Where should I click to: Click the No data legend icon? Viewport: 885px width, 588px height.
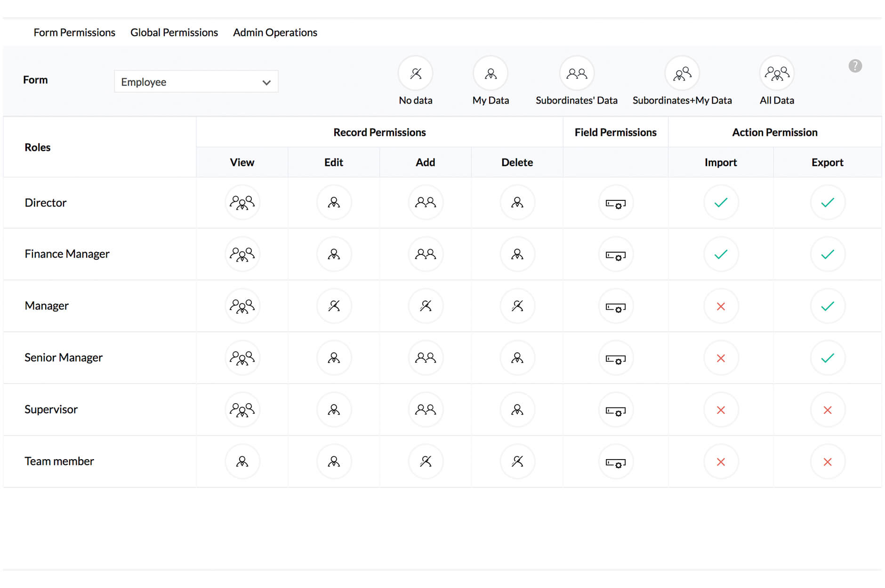click(x=415, y=73)
